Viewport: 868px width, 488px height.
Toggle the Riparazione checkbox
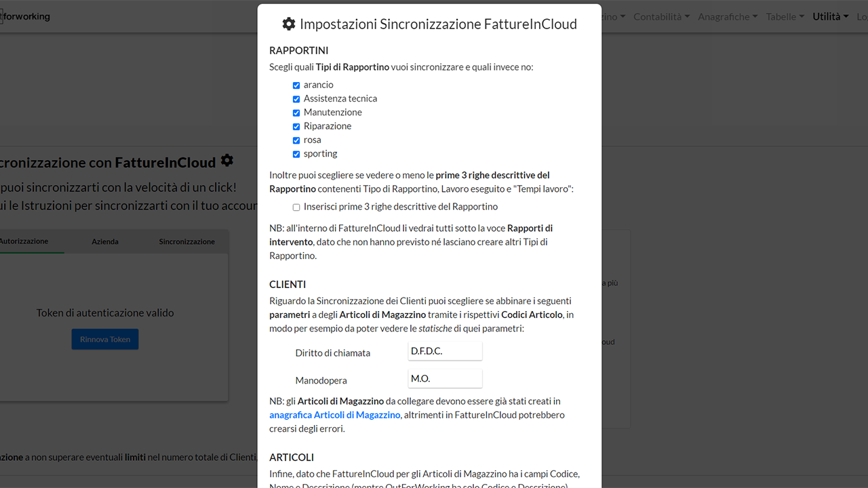pyautogui.click(x=296, y=127)
